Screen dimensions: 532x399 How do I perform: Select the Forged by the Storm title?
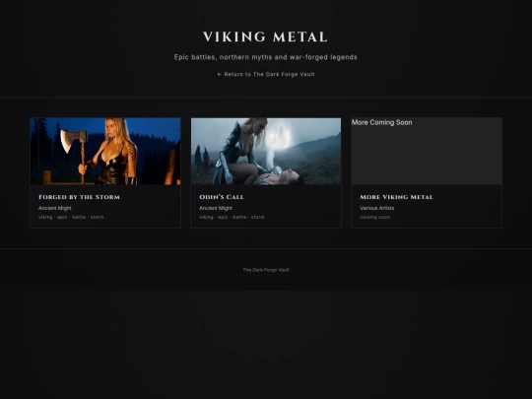[x=79, y=197]
